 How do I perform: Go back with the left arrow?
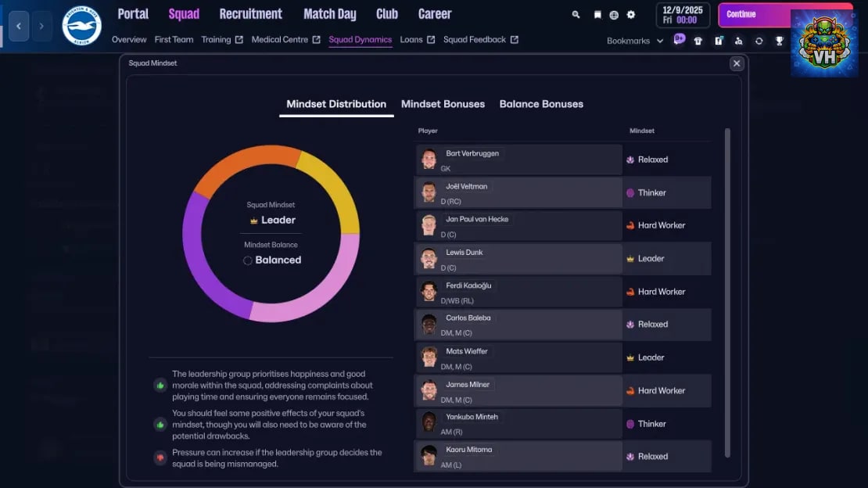point(19,26)
